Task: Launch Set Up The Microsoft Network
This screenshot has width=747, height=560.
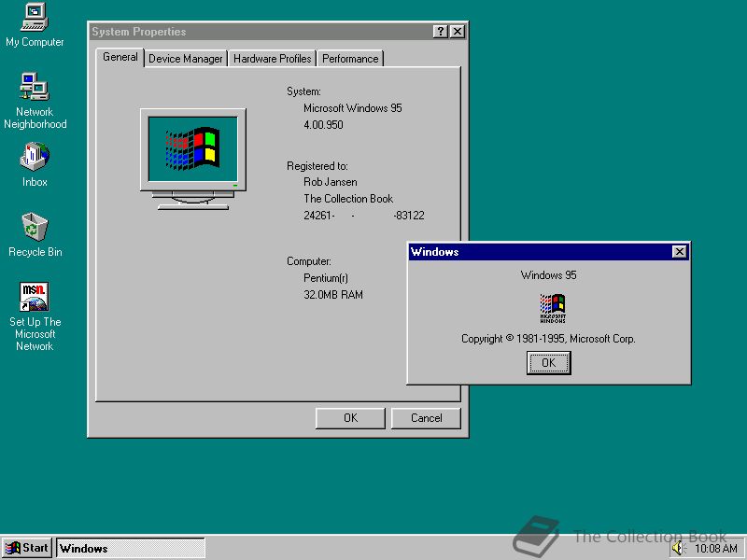Action: pos(35,296)
